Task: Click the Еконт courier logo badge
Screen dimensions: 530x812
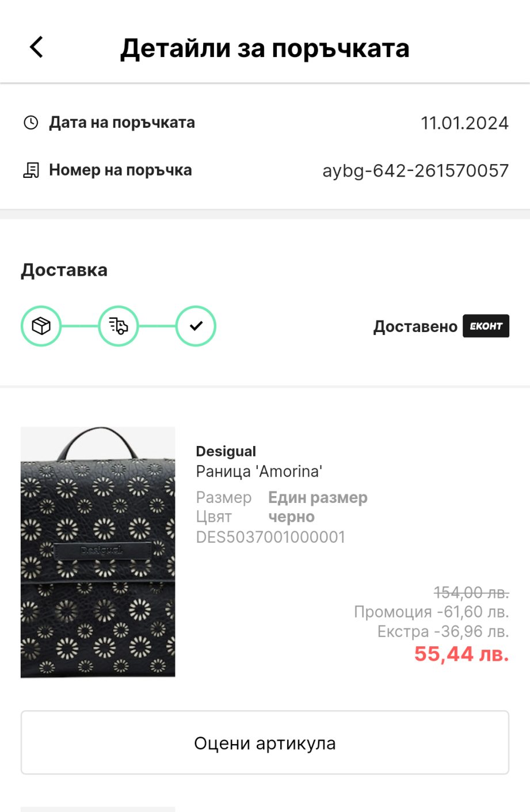Action: pos(486,326)
